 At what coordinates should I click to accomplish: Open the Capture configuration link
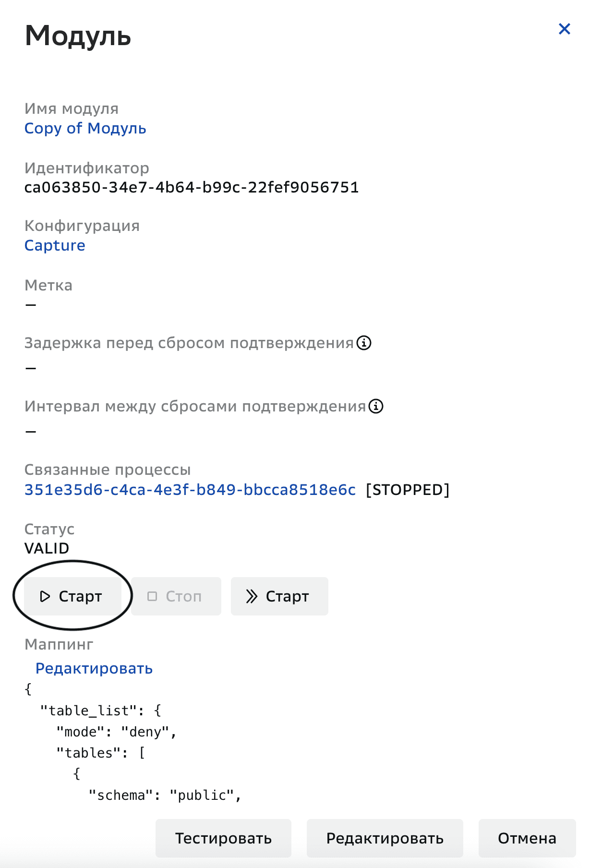tap(55, 245)
